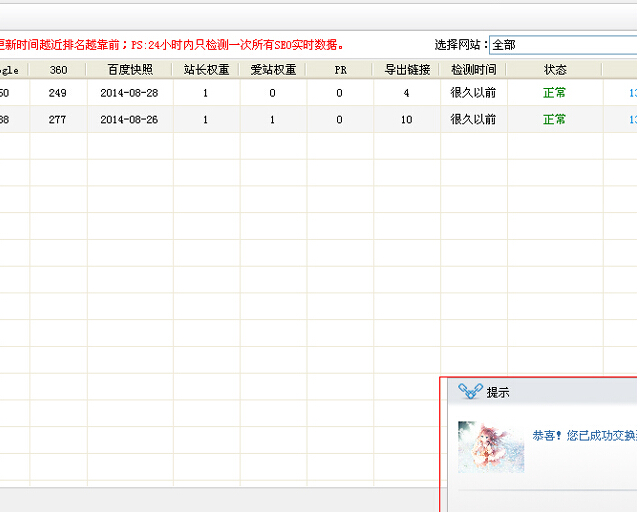Screen dimensions: 644x512
Task: Click the 正常 status in the second row
Action: point(554,119)
